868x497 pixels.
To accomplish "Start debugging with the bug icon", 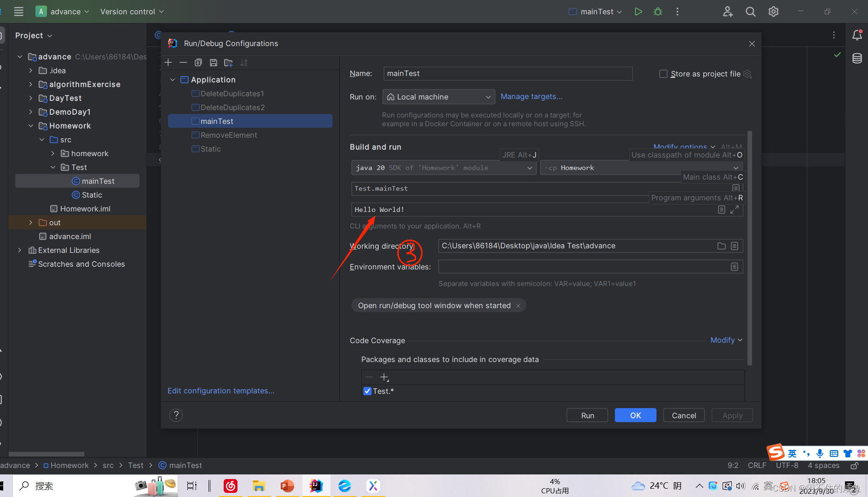I will [x=658, y=12].
